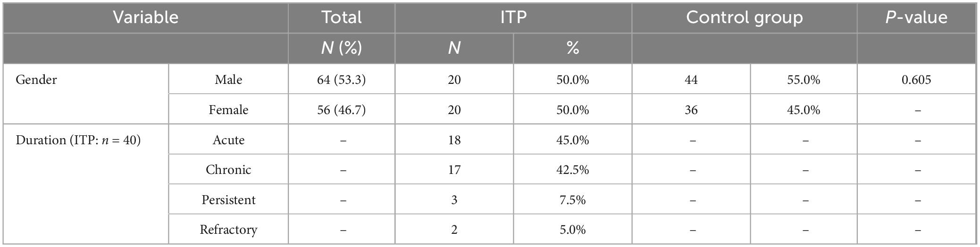Select the P-value cell 0.605

click(916, 80)
